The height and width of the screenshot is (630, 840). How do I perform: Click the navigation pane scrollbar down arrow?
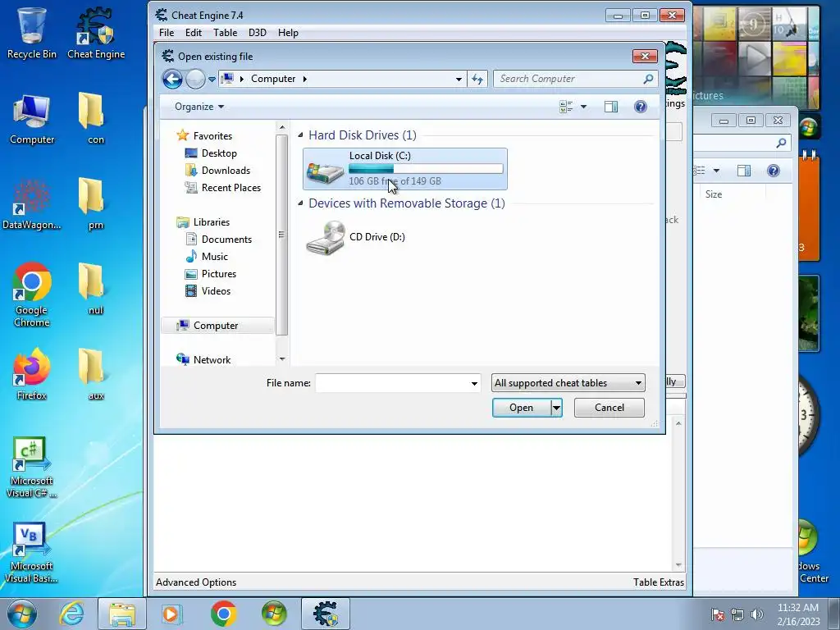click(282, 359)
